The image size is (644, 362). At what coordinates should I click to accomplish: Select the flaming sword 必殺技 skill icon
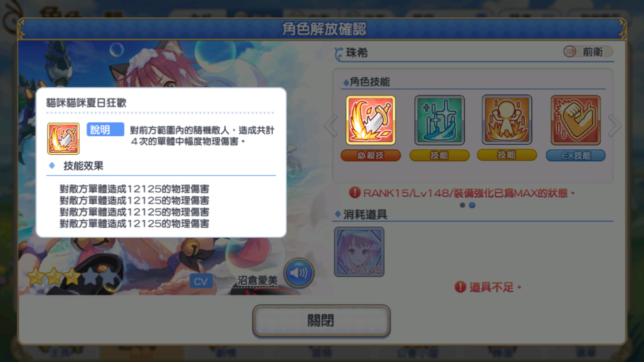click(x=370, y=120)
